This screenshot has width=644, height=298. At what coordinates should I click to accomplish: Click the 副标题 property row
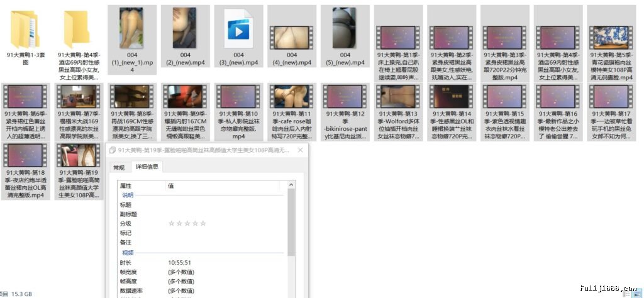202,214
